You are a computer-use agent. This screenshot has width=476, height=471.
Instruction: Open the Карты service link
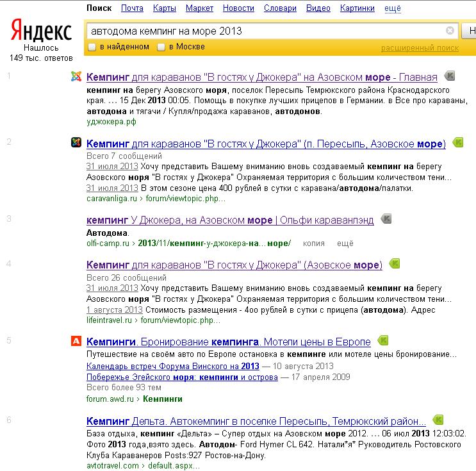[165, 8]
